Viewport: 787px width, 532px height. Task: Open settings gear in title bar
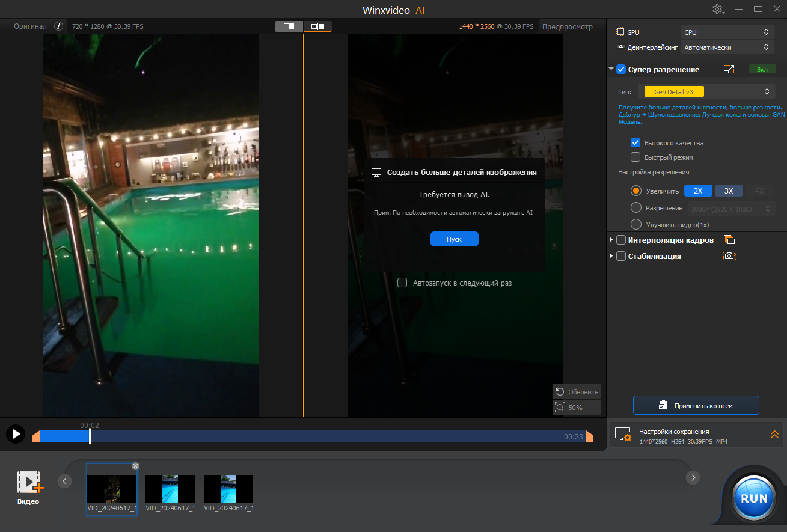click(x=717, y=10)
